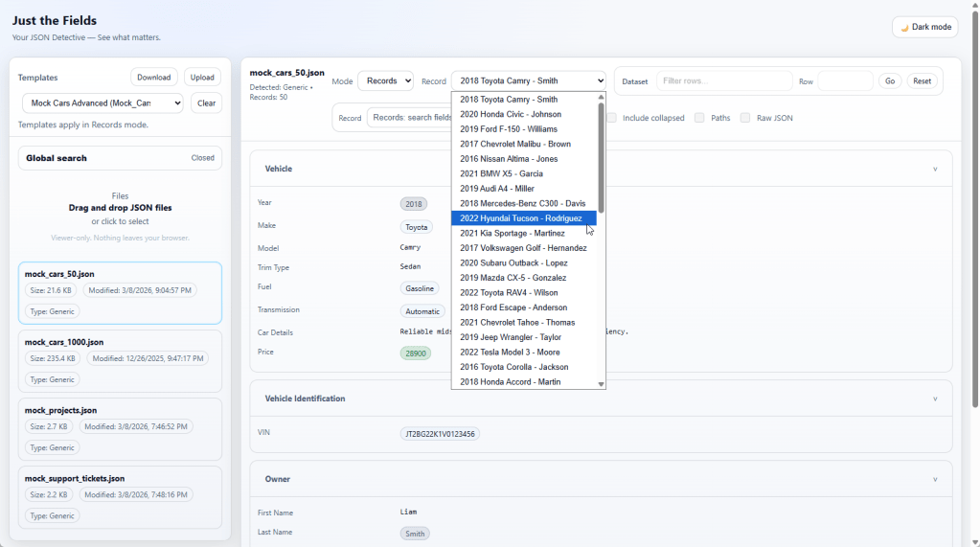This screenshot has height=547, width=980.
Task: Open the Mock Cars Advanced template dropdown
Action: pyautogui.click(x=103, y=103)
